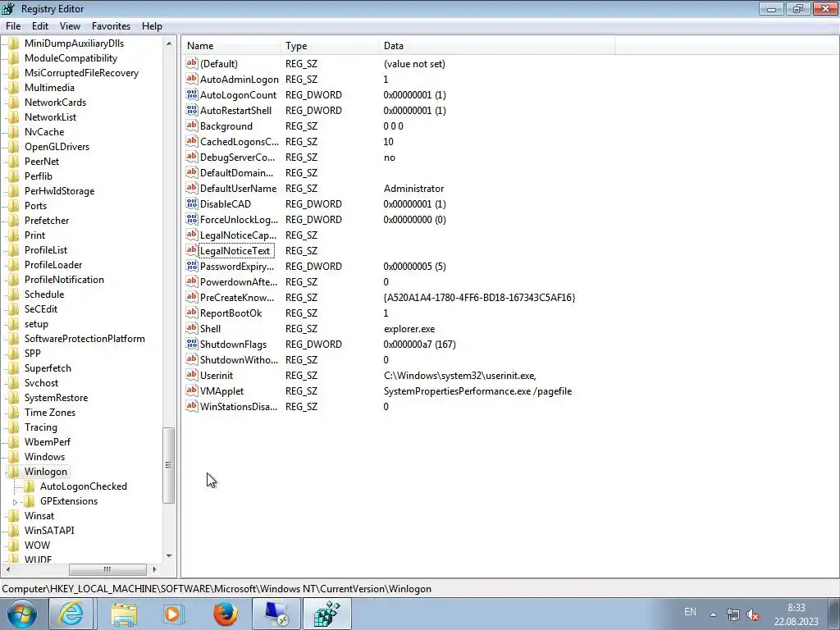Select the SoftwareProtectionPlatform key

84,339
